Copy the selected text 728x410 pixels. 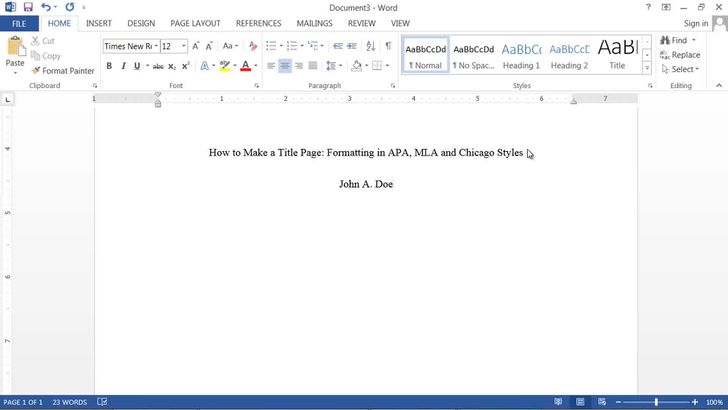(x=46, y=56)
